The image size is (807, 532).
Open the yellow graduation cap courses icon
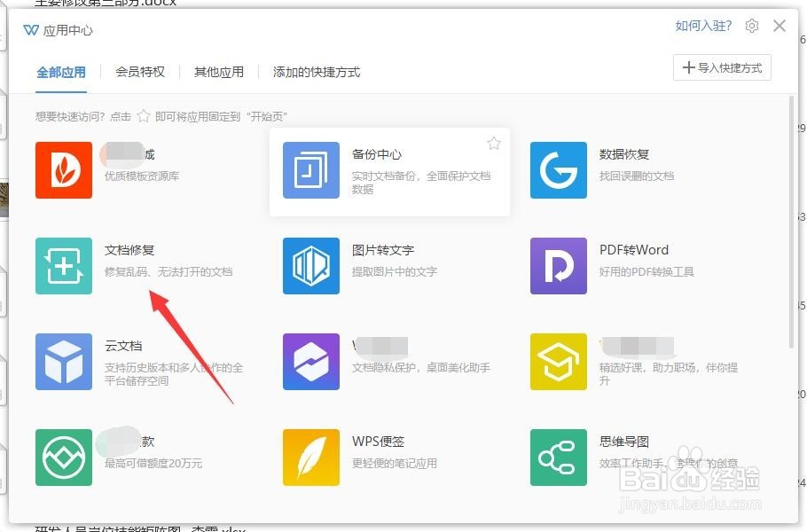point(559,361)
